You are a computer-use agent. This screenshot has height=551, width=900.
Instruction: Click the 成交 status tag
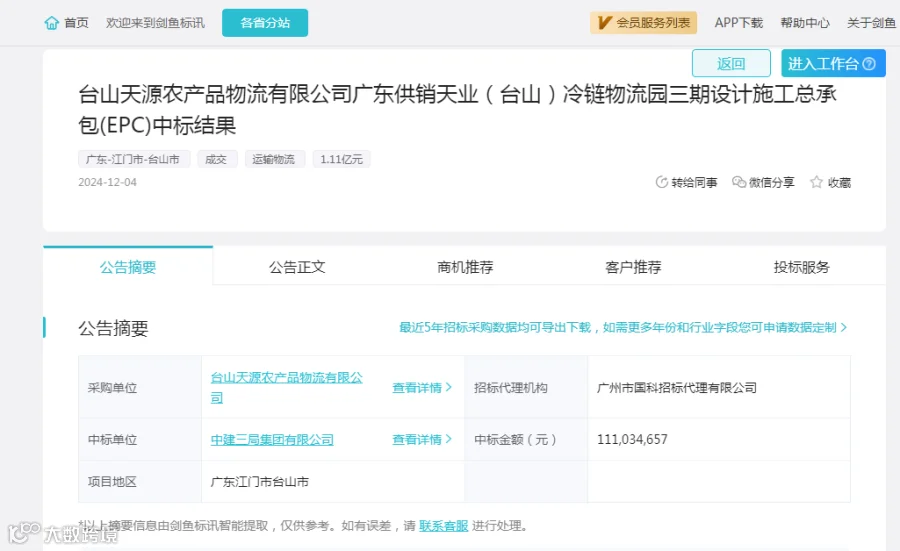[x=217, y=159]
